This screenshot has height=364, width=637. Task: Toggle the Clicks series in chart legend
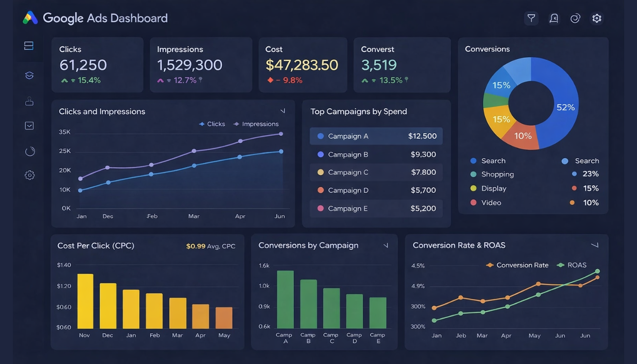(x=212, y=124)
